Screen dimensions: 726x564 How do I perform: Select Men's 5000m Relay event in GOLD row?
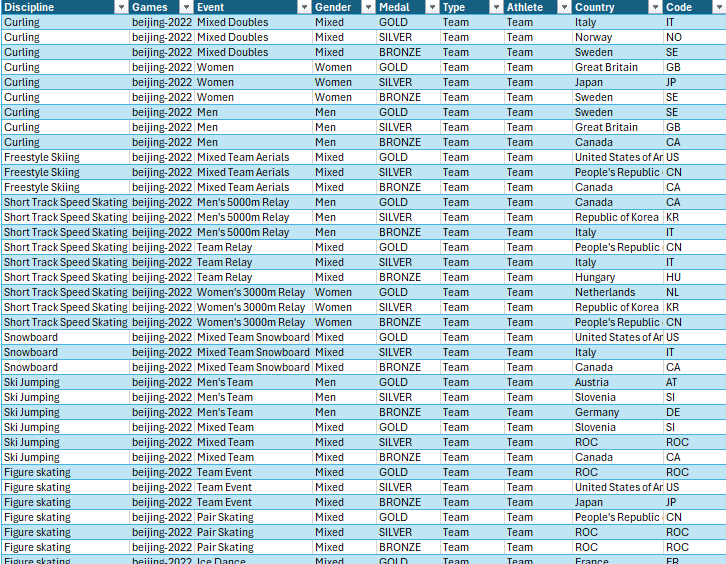(x=253, y=202)
